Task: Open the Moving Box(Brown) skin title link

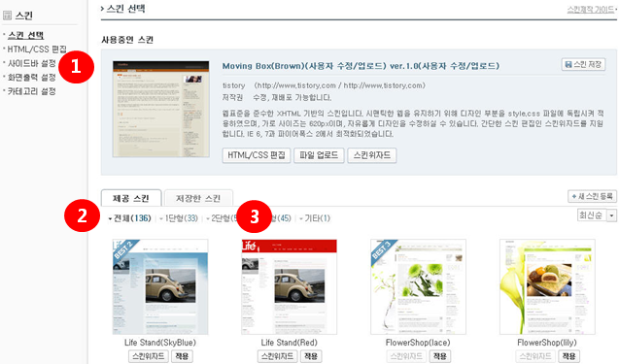Action: point(361,66)
